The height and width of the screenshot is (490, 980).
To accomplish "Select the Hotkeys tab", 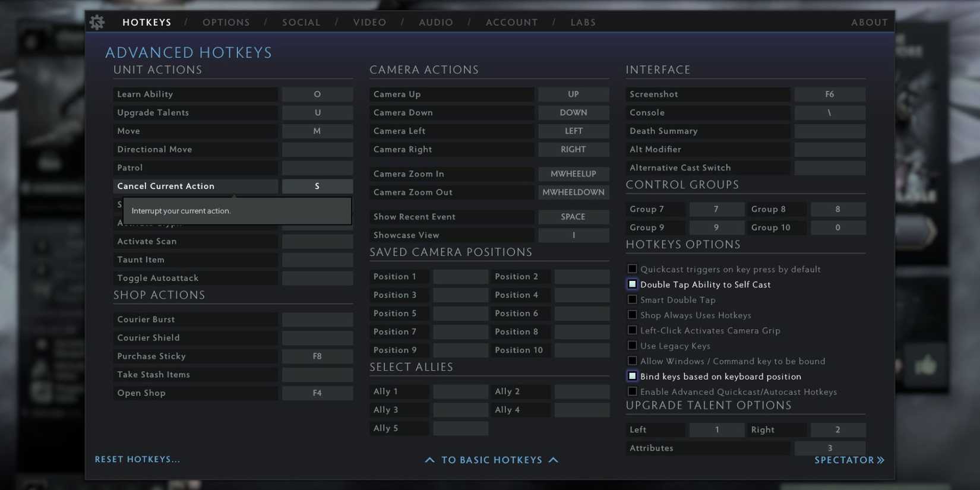I will 147,22.
